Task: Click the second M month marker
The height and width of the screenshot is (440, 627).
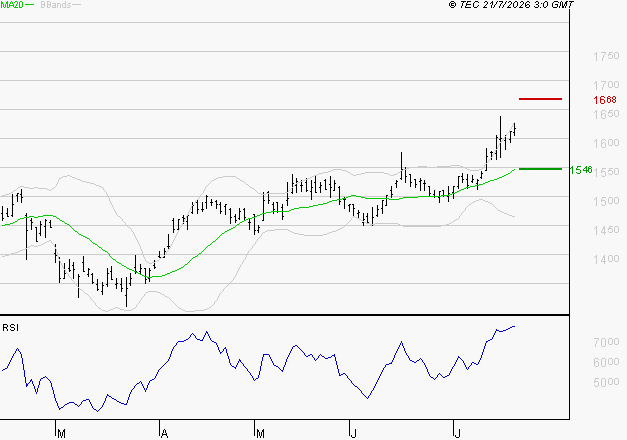Action: coord(260,434)
